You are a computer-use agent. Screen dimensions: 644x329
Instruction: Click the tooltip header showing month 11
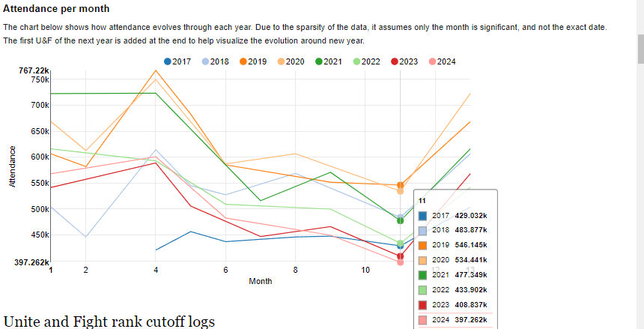422,201
